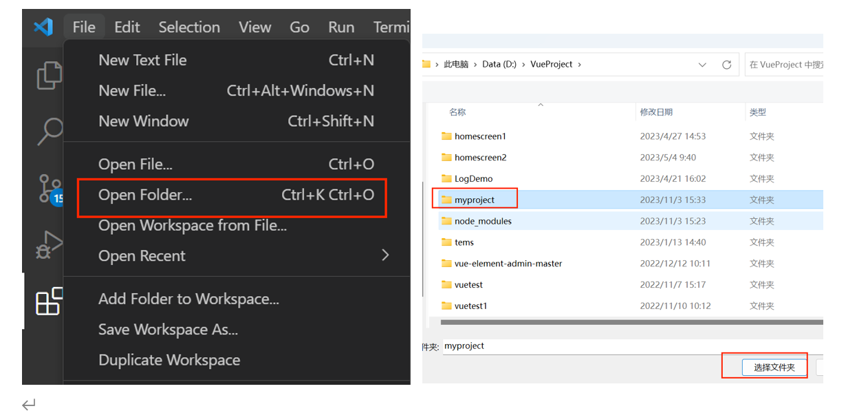Sort by the 修改日期 column header
The image size is (868, 413).
(656, 112)
